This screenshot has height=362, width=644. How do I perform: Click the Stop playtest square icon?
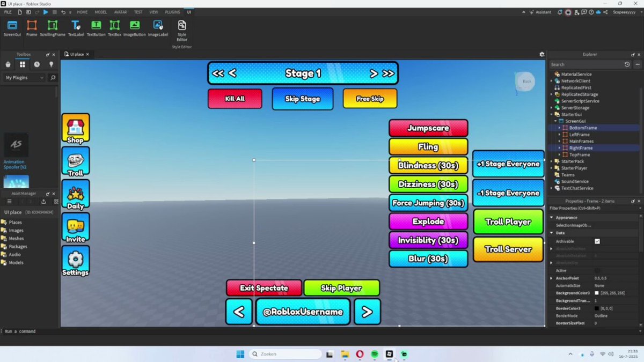[x=54, y=12]
